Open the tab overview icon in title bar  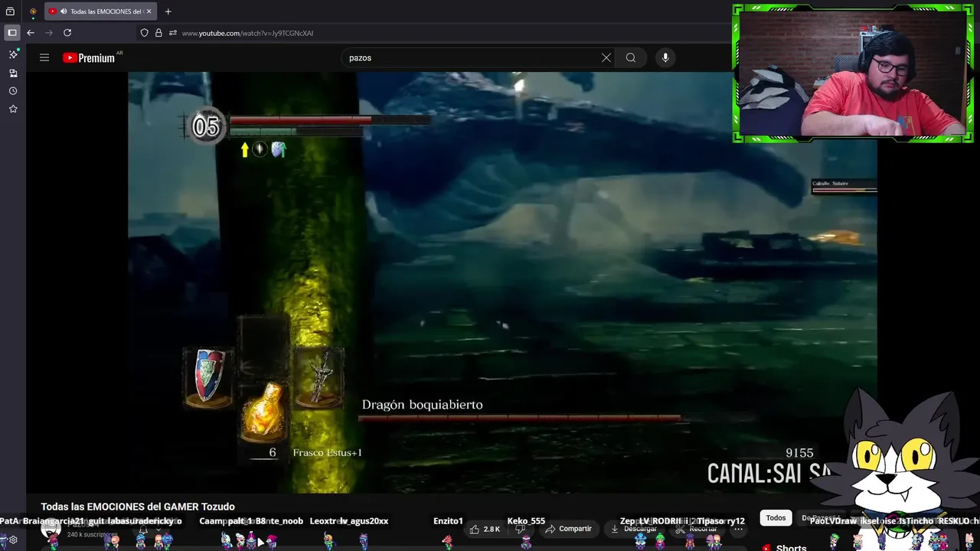coord(11,11)
